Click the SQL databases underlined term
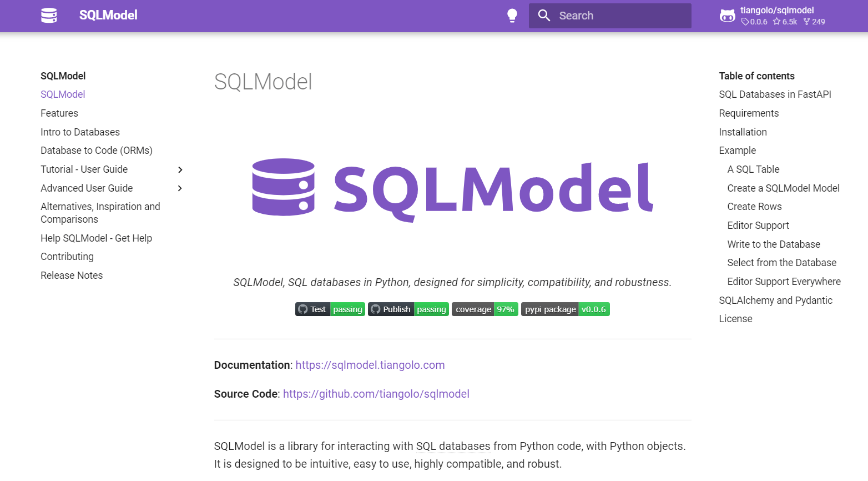 coord(453,446)
